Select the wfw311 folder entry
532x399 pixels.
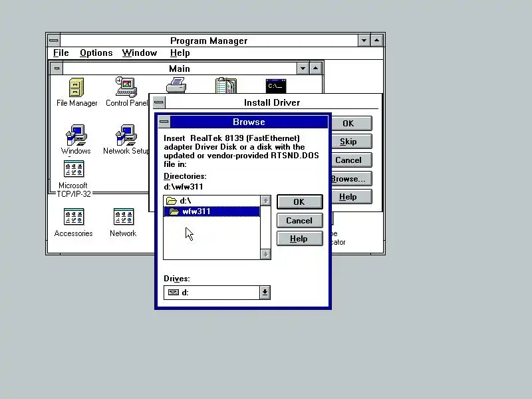(211, 211)
